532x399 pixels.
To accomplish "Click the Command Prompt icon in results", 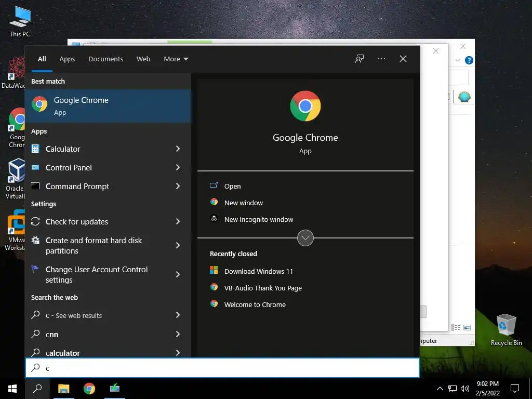I will [35, 186].
